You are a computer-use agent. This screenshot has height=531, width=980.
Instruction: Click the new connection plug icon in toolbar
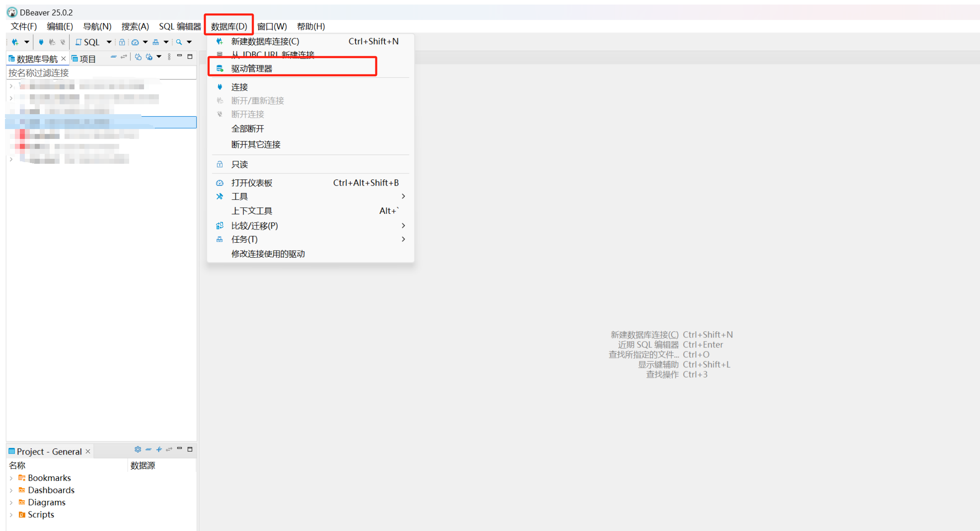point(15,42)
